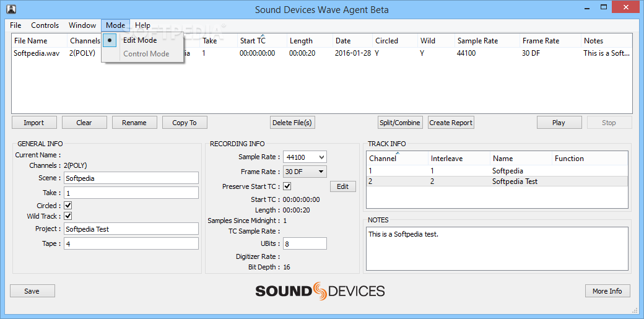Click the Stop playback button

tap(609, 123)
